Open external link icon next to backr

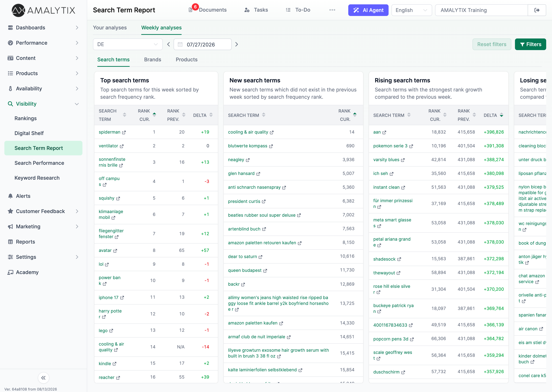coord(243,285)
